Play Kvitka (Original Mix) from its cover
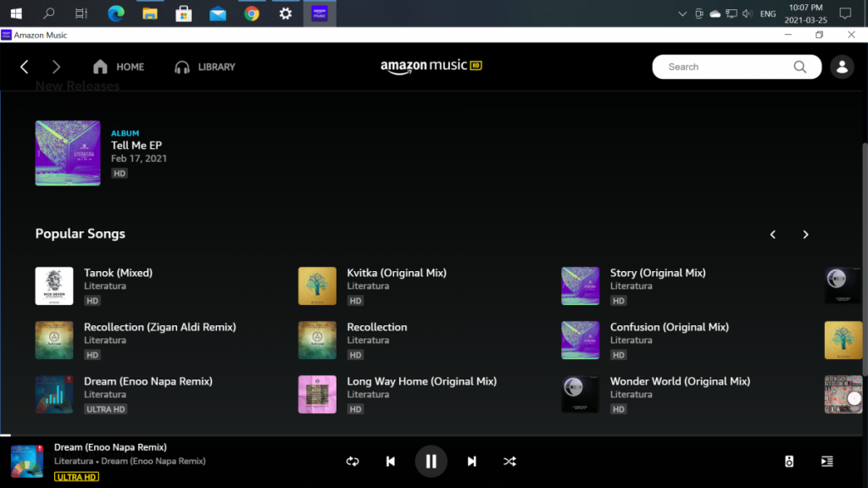This screenshot has height=488, width=868. pyautogui.click(x=317, y=286)
